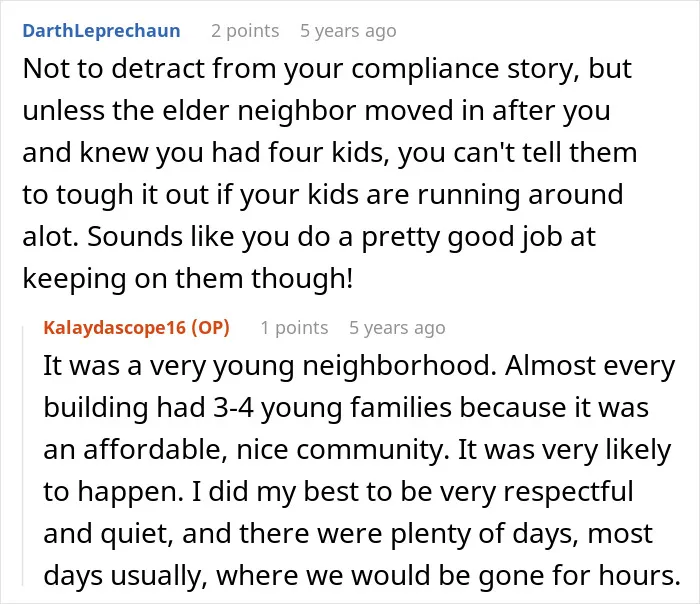Open DarthLeprechaun's user profile
This screenshot has height=604, width=700.
click(x=101, y=31)
